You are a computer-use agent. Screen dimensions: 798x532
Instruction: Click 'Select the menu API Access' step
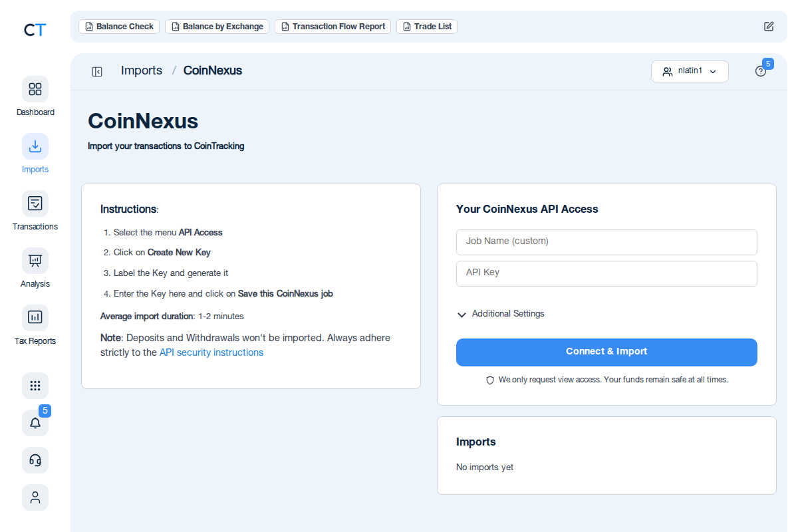point(168,233)
